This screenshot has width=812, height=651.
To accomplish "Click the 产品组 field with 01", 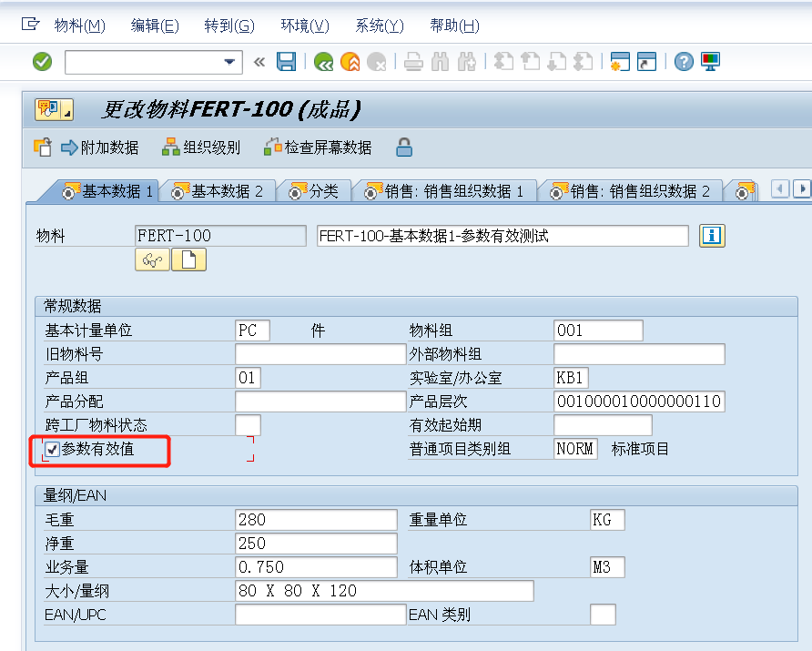I will point(248,378).
